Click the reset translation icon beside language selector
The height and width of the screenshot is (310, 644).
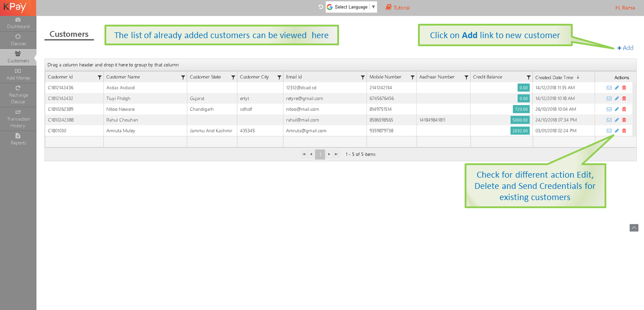click(x=321, y=7)
